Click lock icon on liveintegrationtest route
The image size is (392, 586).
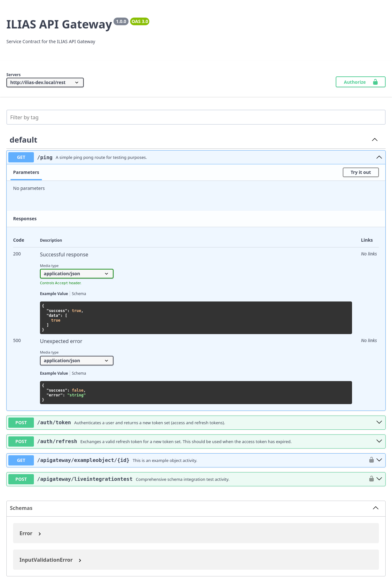[x=372, y=479]
